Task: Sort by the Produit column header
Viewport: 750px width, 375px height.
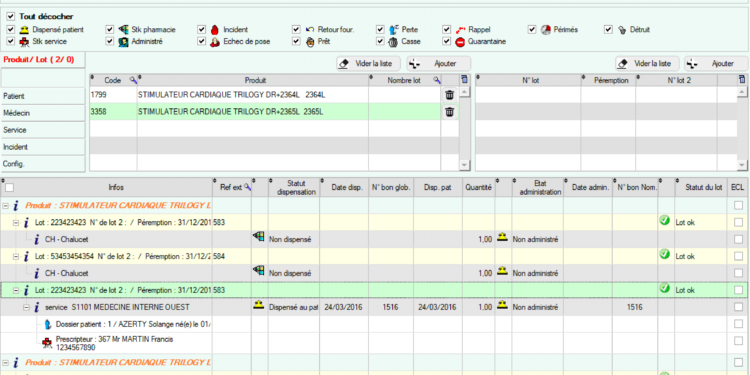Action: coord(254,80)
